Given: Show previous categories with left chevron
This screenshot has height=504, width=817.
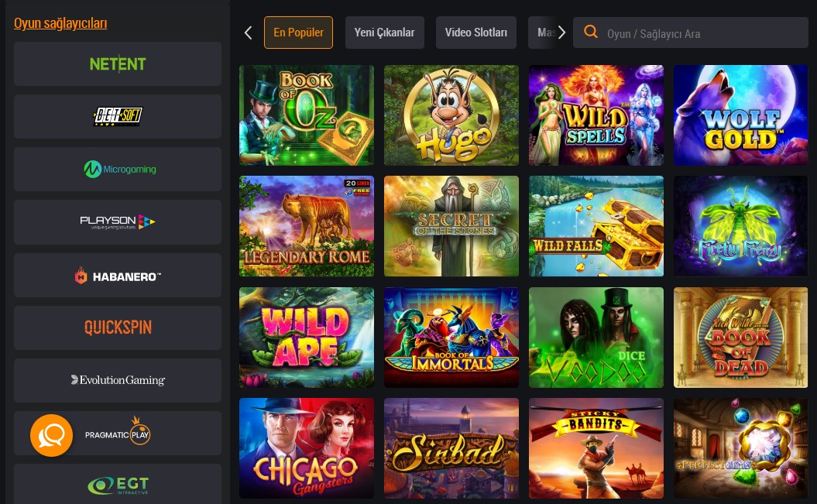Looking at the screenshot, I should pyautogui.click(x=248, y=33).
